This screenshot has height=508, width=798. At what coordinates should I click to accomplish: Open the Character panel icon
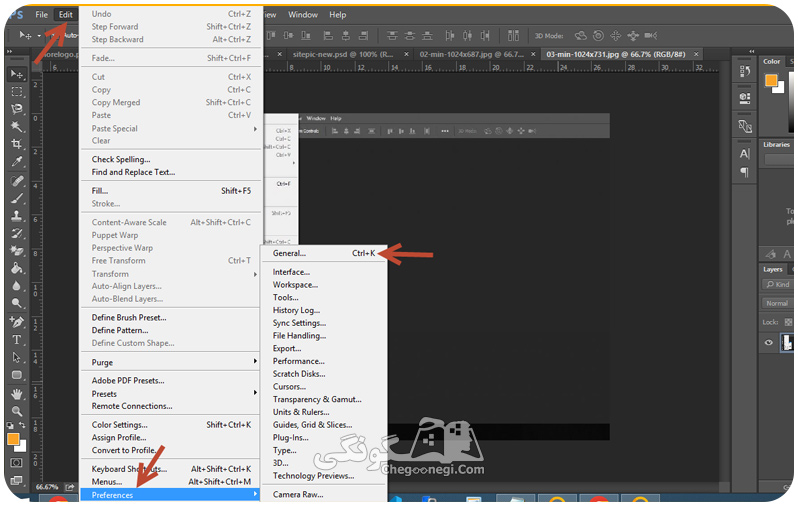[x=745, y=154]
